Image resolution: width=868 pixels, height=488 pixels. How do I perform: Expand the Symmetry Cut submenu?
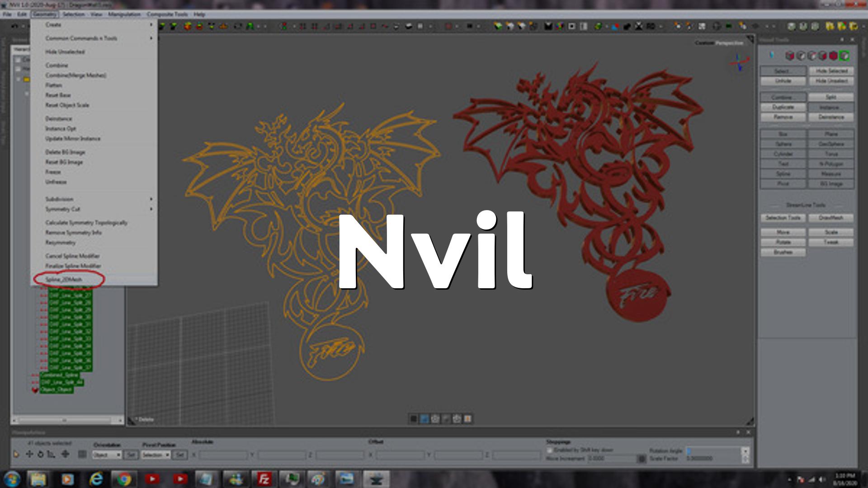[x=94, y=209]
